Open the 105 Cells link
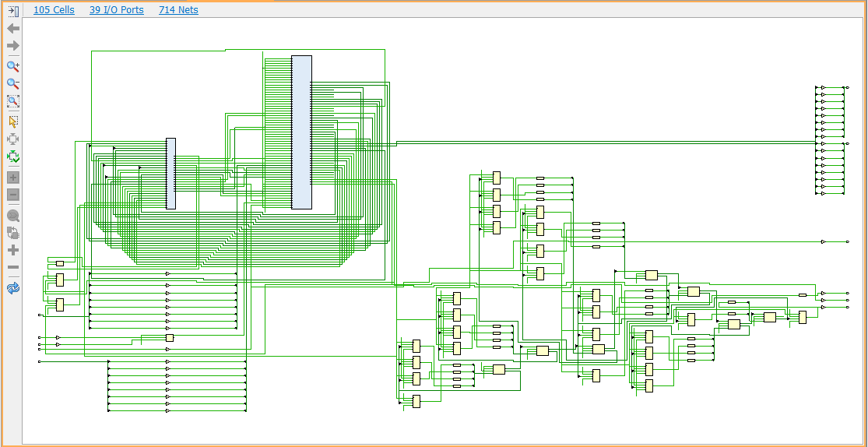The width and height of the screenshot is (868, 447). click(54, 10)
